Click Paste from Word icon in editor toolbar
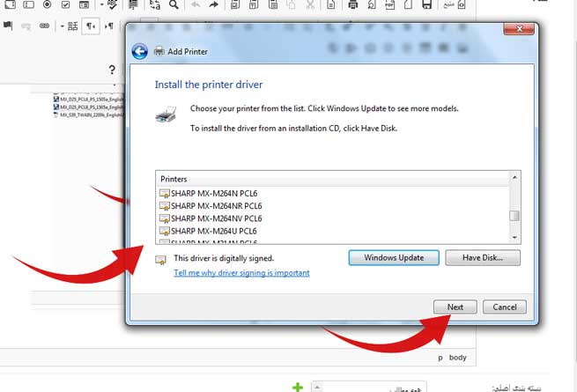 coord(235,4)
